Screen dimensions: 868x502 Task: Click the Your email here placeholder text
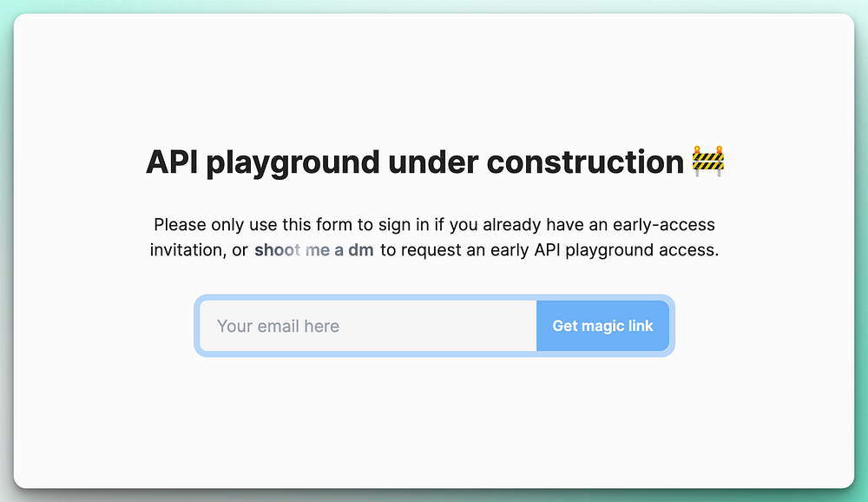coord(278,326)
